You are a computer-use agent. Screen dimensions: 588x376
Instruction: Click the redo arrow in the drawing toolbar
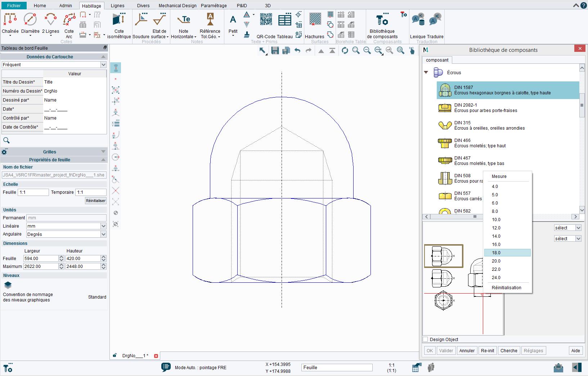[x=309, y=51]
